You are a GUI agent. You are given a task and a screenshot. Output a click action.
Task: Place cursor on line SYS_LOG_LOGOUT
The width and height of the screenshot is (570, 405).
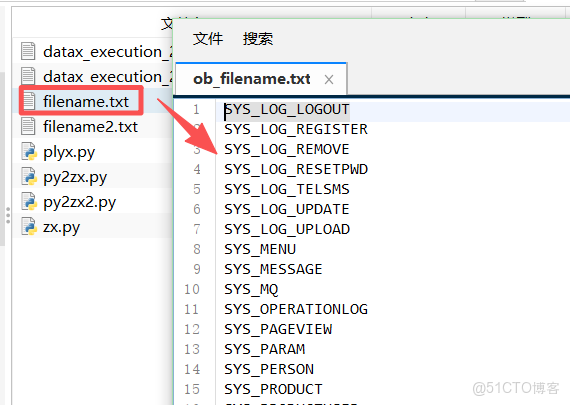point(287,109)
